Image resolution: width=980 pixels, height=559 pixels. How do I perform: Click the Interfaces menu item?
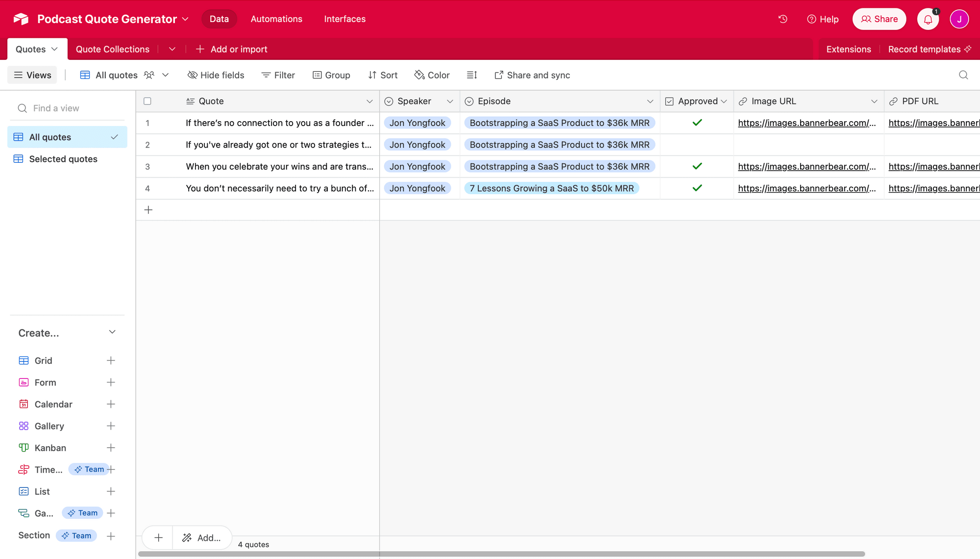(344, 19)
